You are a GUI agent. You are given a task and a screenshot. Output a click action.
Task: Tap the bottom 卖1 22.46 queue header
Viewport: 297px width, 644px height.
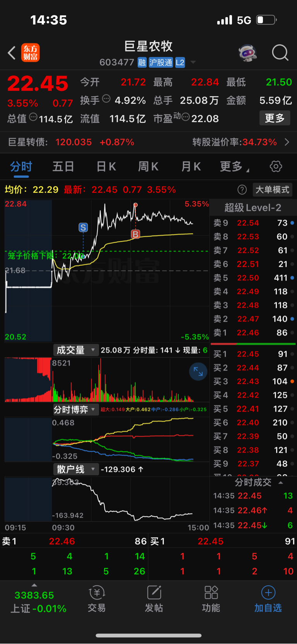74,541
